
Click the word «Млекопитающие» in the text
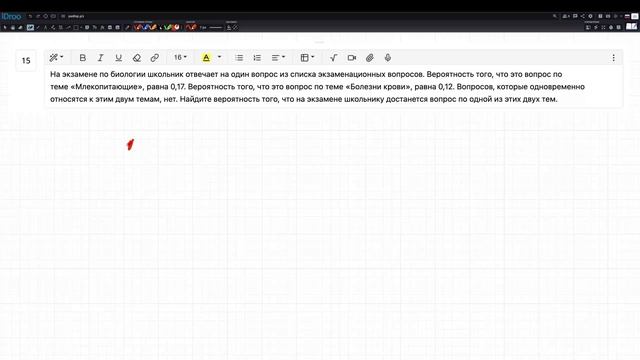click(x=107, y=87)
